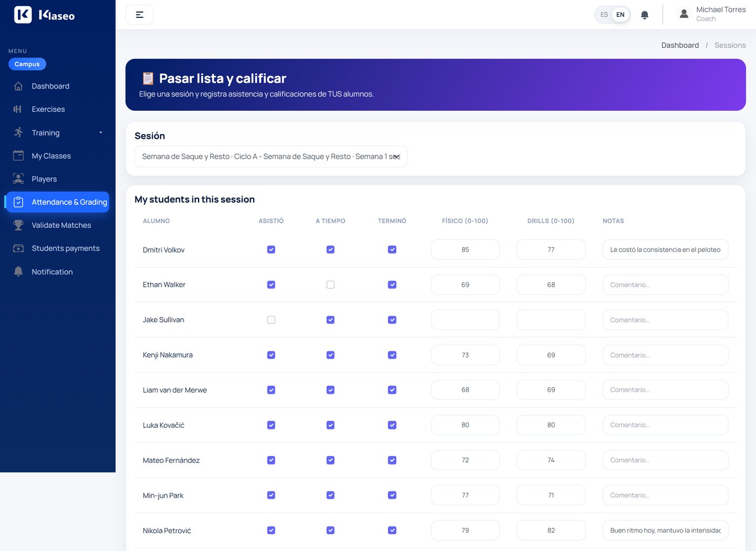Screen dimensions: 756x551
Task: Click the My Classes calendar icon
Action: pyautogui.click(x=18, y=156)
